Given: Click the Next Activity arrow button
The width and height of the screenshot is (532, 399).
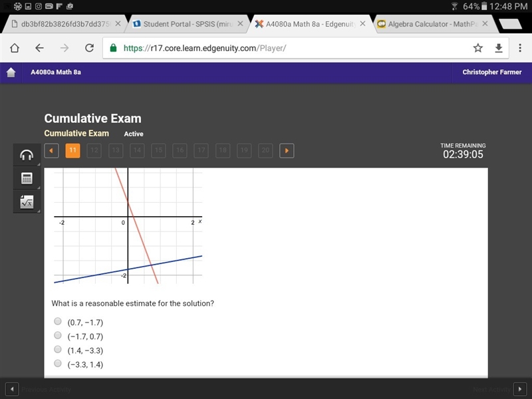Looking at the screenshot, I should tap(520, 389).
